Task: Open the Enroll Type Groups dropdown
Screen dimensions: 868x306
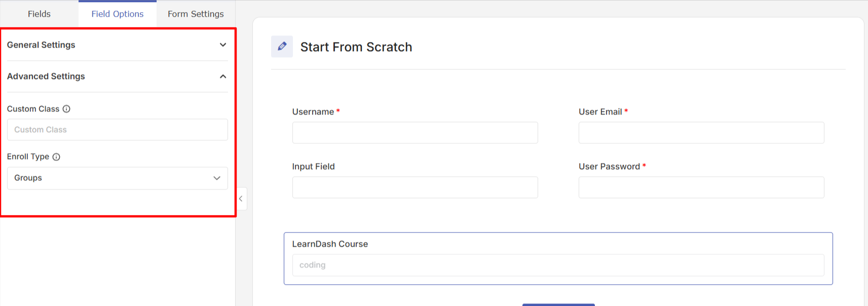Action: pyautogui.click(x=117, y=178)
